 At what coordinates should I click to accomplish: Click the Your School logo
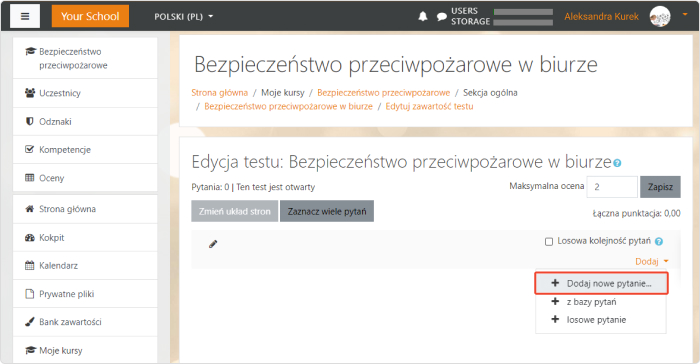point(90,16)
